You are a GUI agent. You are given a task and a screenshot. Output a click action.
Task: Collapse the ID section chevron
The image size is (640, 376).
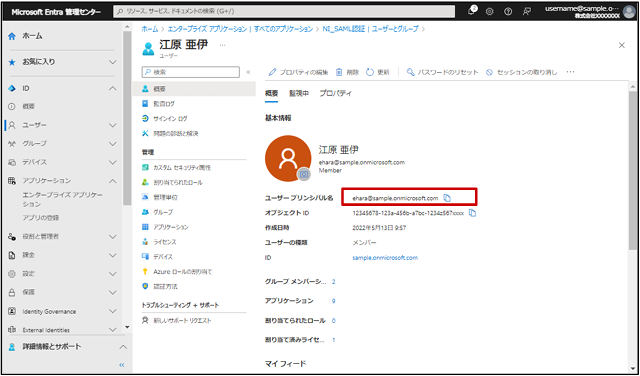pos(113,89)
